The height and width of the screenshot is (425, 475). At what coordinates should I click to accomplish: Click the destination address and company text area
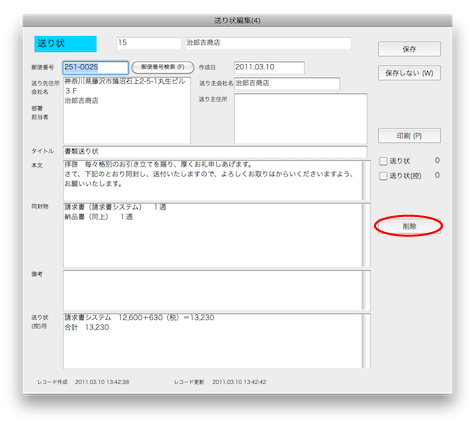(127, 111)
